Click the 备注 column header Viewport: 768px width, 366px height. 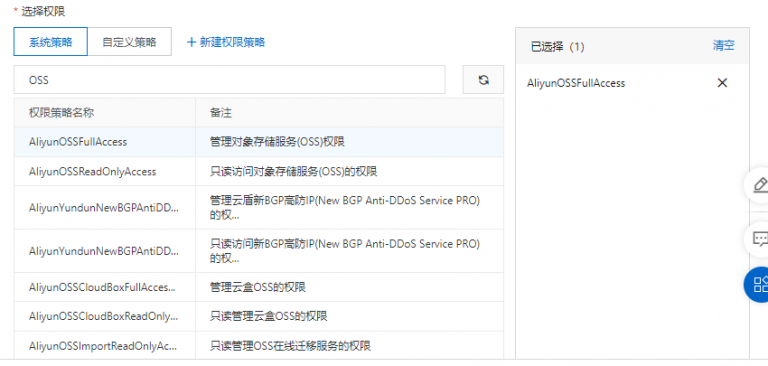coord(220,113)
